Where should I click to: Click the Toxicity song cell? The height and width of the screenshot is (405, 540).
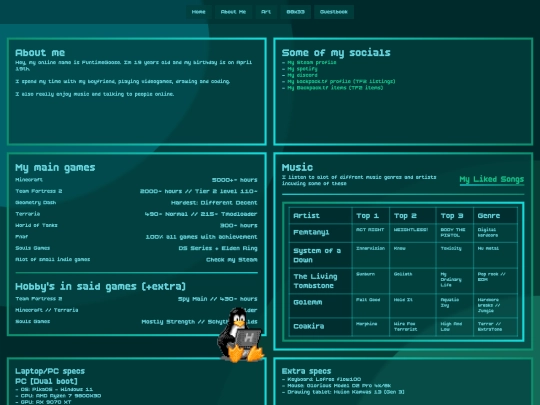click(455, 255)
